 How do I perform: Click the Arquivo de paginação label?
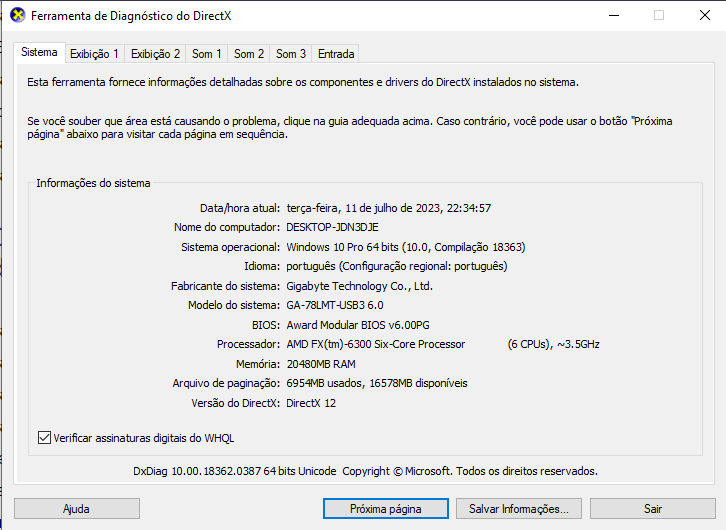(226, 383)
